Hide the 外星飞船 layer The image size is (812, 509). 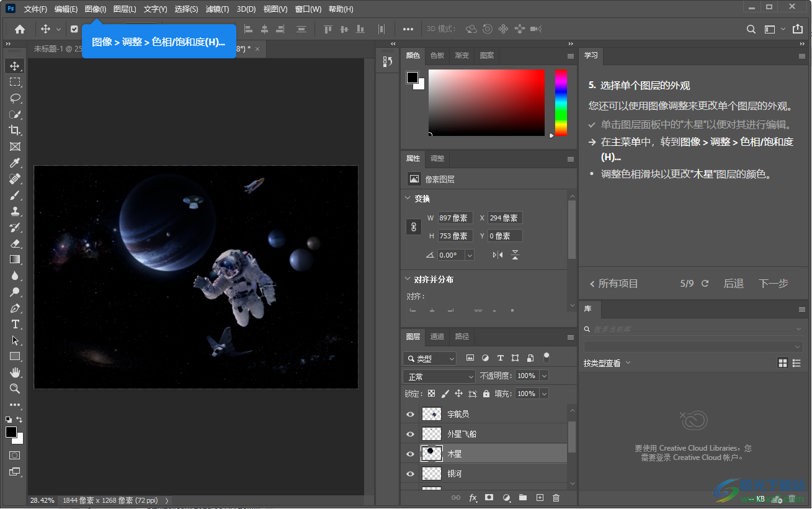[409, 433]
